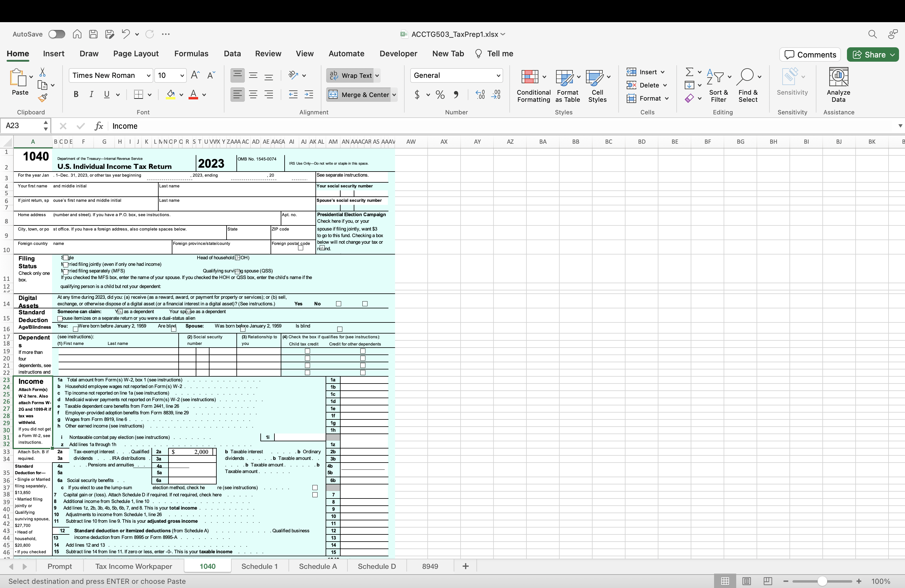
Task: Open the Merge & Center dropdown arrow
Action: click(394, 95)
